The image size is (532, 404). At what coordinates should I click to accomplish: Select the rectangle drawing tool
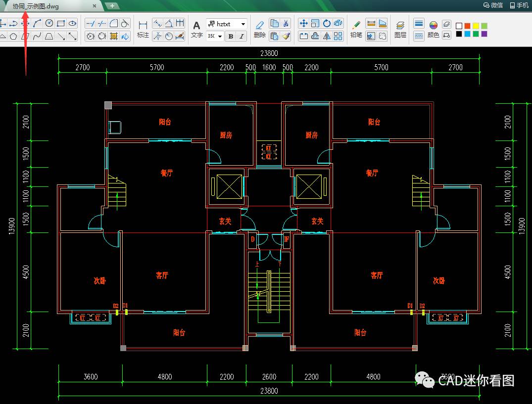pos(61,23)
